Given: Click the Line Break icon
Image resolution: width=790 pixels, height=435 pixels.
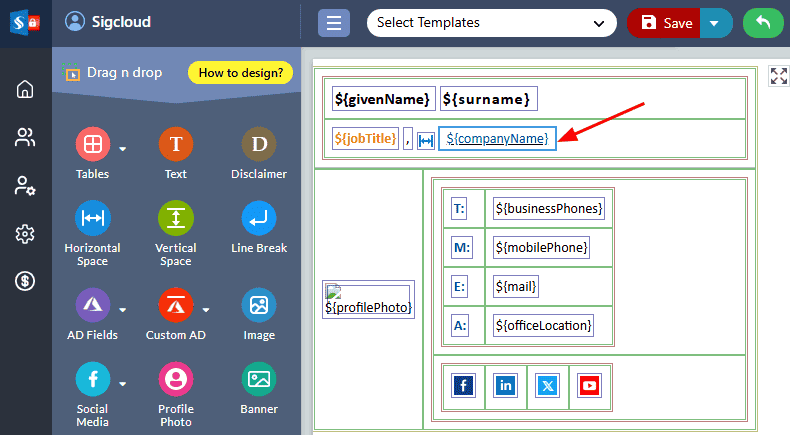Looking at the screenshot, I should (x=259, y=218).
